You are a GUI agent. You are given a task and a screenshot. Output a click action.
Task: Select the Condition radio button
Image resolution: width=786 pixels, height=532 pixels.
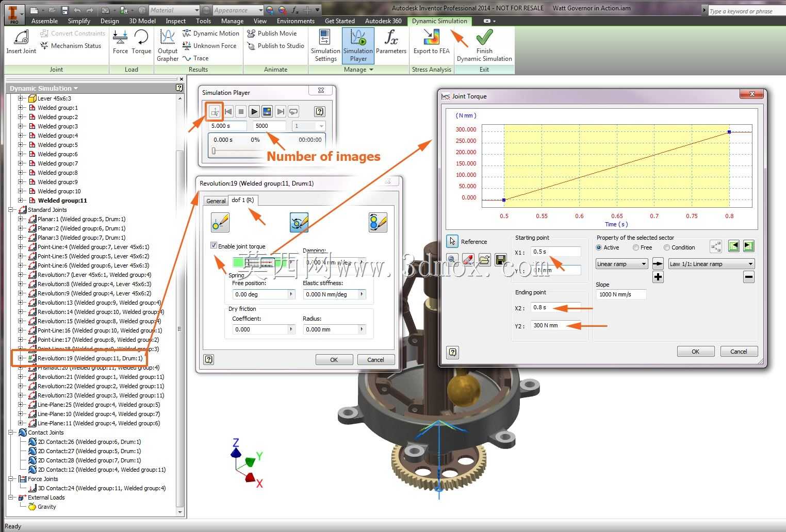click(x=667, y=247)
